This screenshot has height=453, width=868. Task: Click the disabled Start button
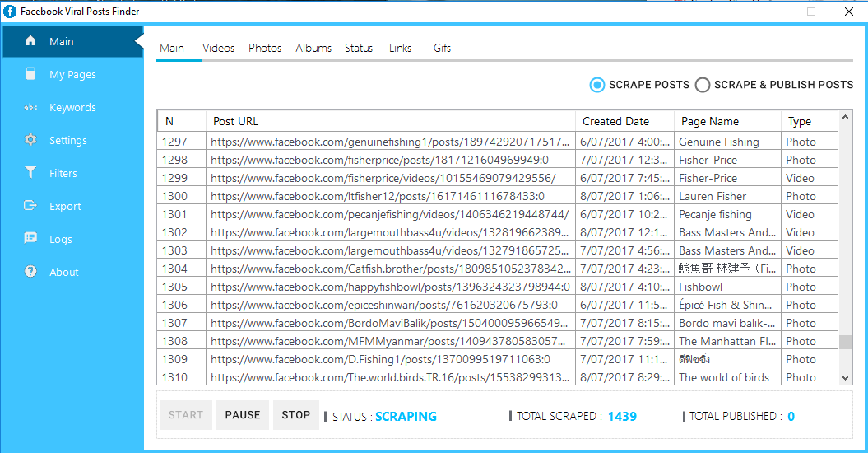pyautogui.click(x=185, y=415)
